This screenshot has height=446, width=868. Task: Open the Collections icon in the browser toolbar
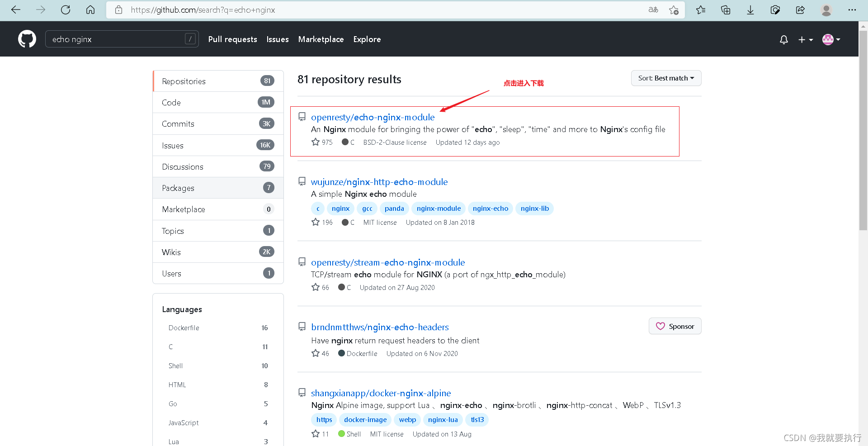(726, 9)
